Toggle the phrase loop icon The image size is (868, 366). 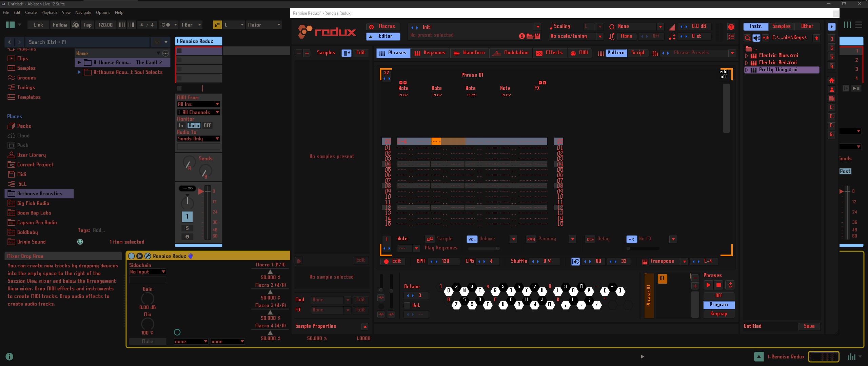tap(730, 285)
